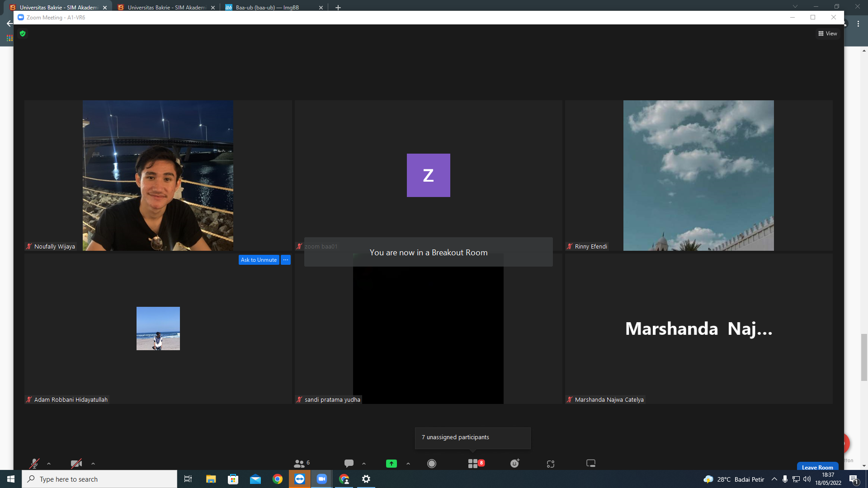The width and height of the screenshot is (868, 488).
Task: Click the '7 unassigned participants' tooltip
Action: (473, 437)
